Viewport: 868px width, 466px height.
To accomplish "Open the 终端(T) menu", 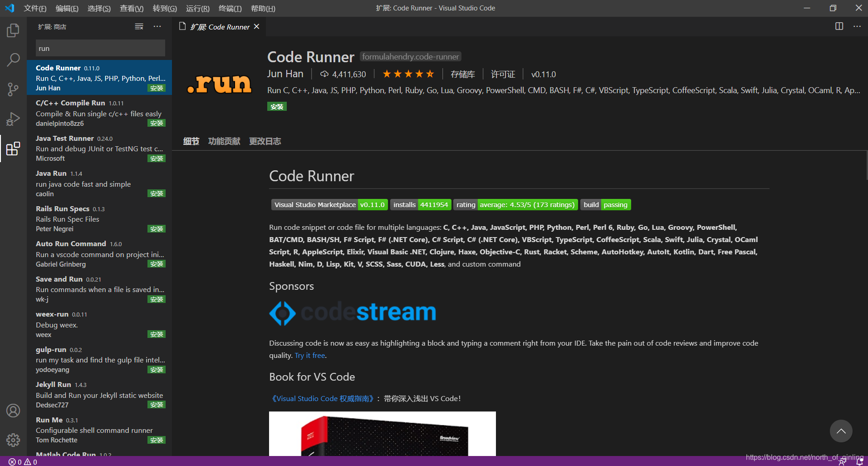I will pos(230,8).
